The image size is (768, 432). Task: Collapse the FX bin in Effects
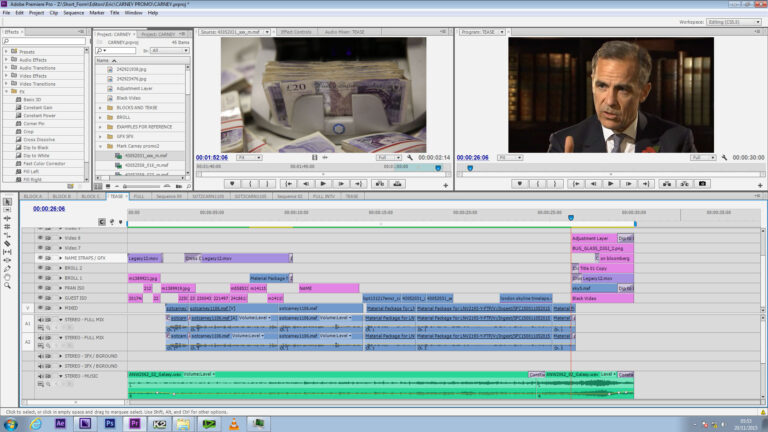6,92
